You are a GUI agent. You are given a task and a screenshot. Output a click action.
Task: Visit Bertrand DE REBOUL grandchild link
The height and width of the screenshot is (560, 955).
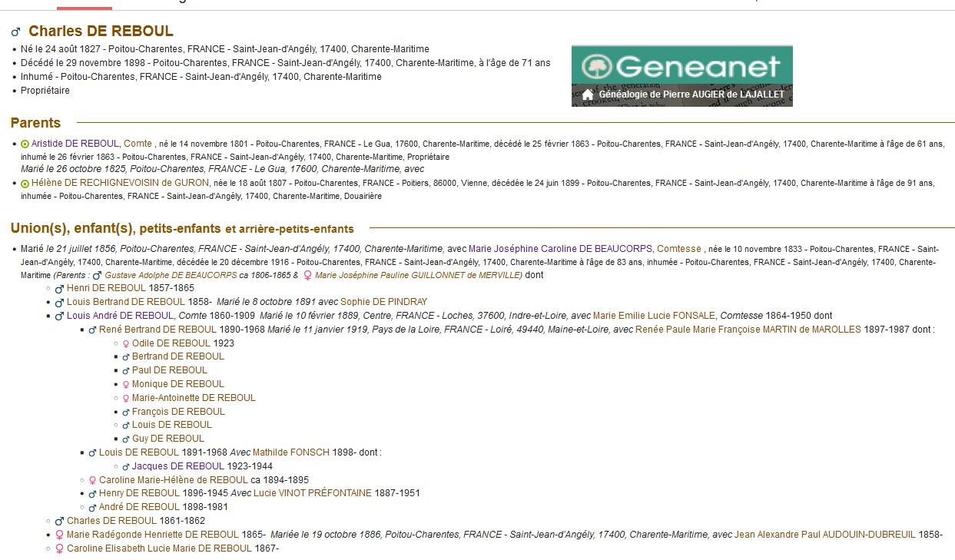coord(178,356)
